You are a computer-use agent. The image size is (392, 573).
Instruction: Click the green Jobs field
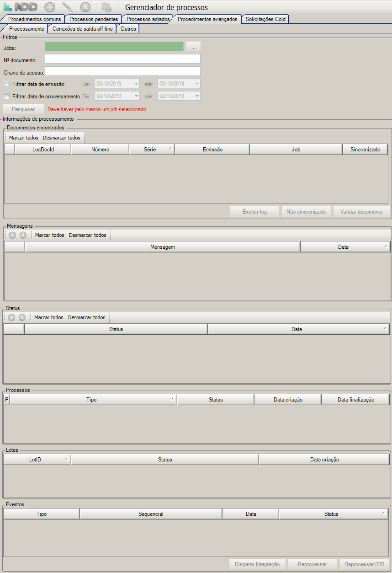tap(114, 47)
